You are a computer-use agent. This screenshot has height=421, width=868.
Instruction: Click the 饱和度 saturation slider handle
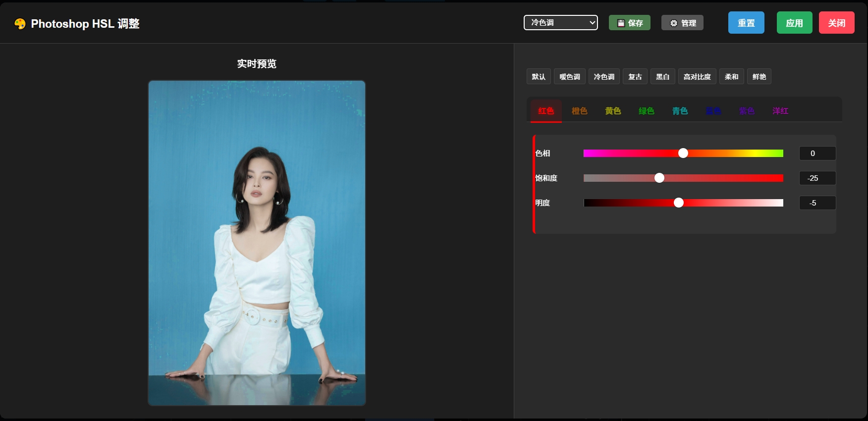tap(659, 178)
